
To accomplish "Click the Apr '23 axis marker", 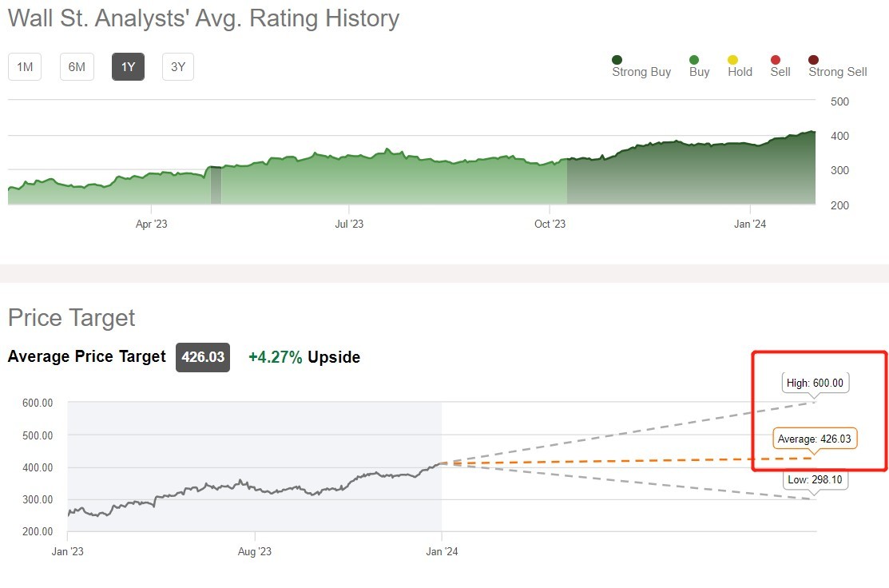I will pyautogui.click(x=152, y=224).
